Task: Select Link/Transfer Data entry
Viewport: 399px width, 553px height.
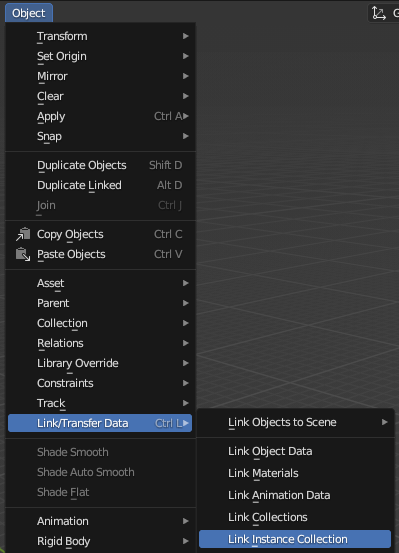Action: tap(100, 423)
